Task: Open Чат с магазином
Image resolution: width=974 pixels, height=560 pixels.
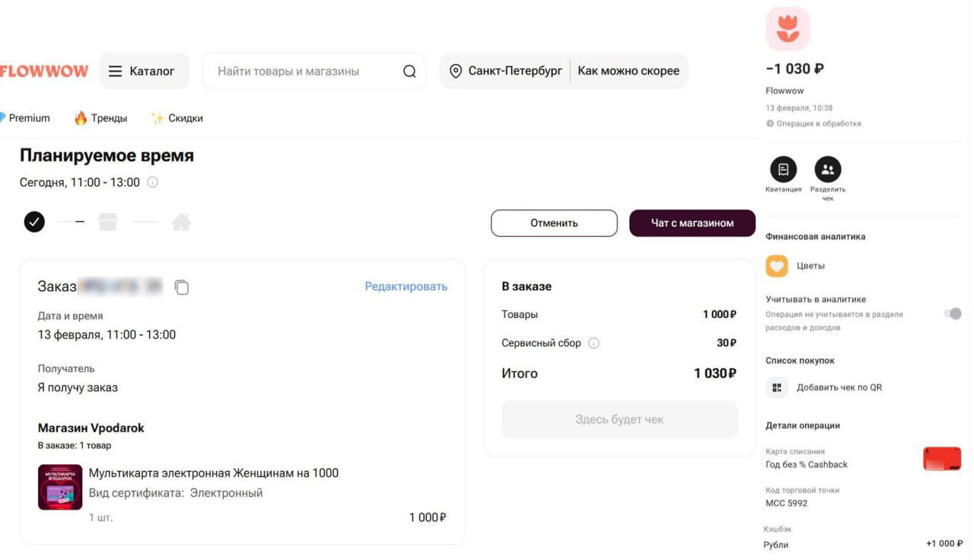Action: tap(692, 222)
